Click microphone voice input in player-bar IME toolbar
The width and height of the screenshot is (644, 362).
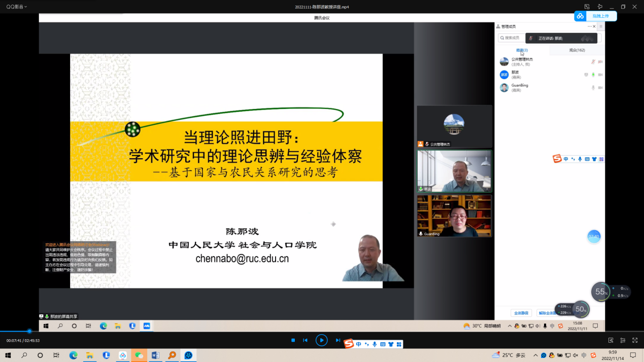(375, 344)
